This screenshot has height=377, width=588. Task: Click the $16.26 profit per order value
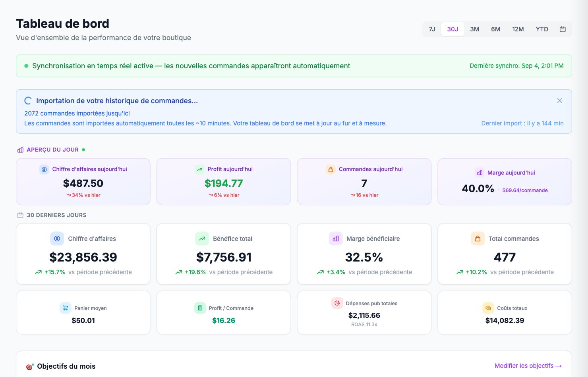point(224,321)
